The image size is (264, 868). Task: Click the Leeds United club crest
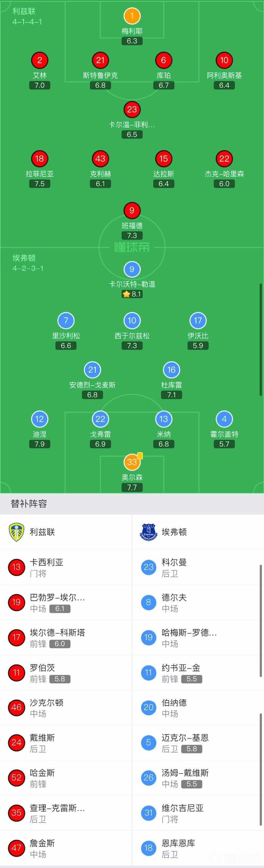[16, 532]
